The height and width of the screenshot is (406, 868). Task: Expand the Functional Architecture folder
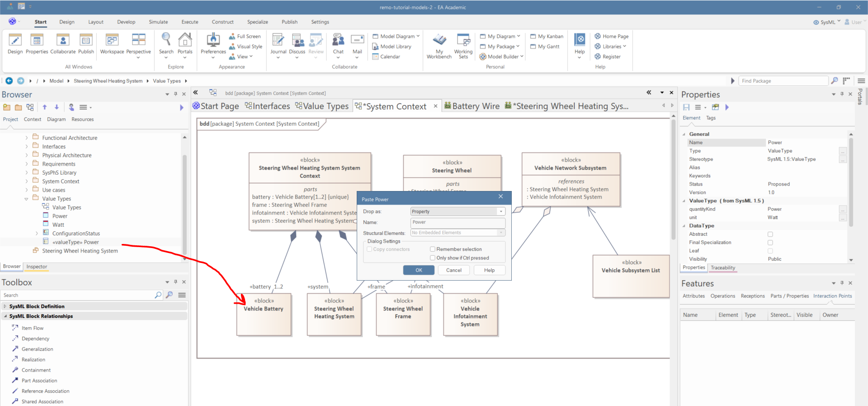click(27, 138)
